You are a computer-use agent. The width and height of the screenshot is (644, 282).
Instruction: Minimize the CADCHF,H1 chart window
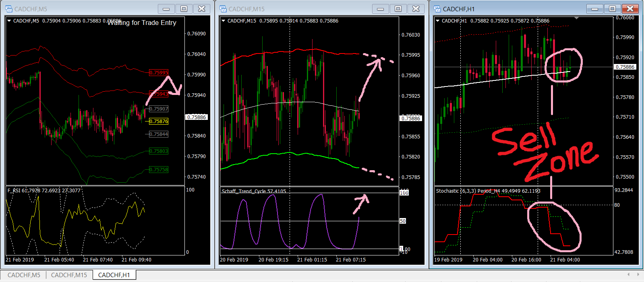pos(594,9)
